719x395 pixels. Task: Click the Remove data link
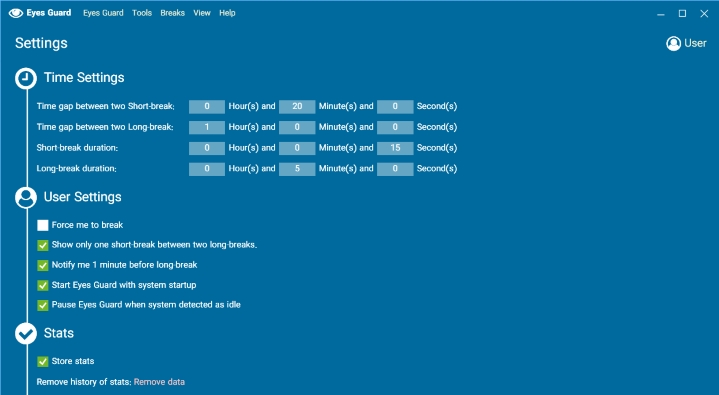point(159,382)
